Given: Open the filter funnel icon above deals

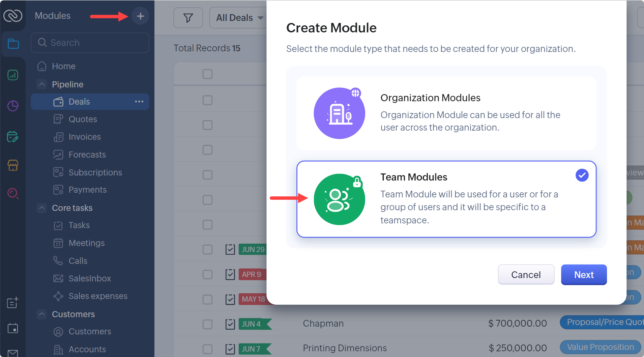Looking at the screenshot, I should [x=188, y=18].
